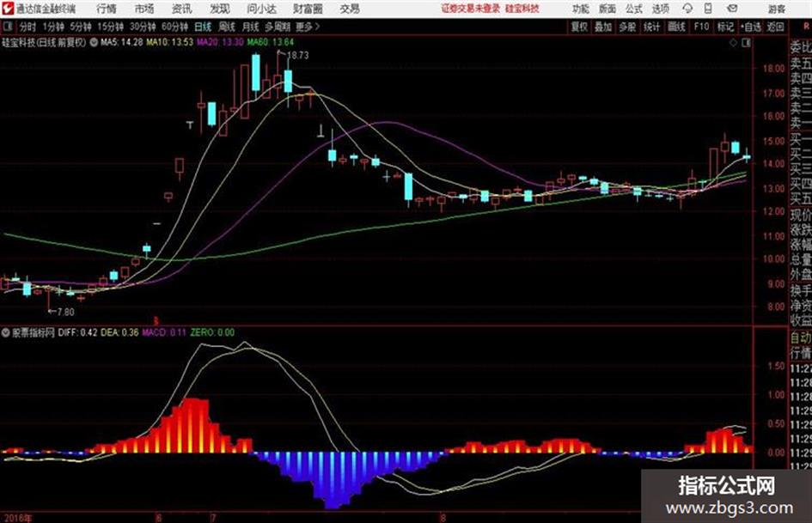Open the 资讯 menu
812x523 pixels.
(182, 9)
